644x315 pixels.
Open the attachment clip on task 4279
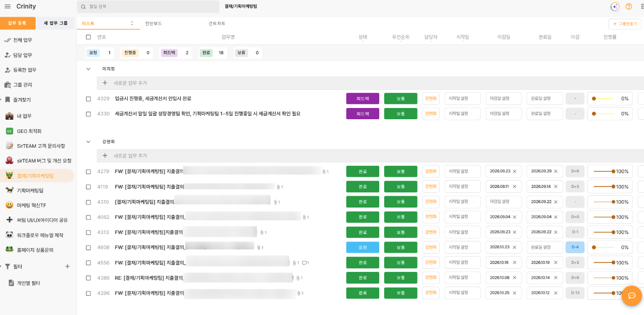click(x=324, y=171)
